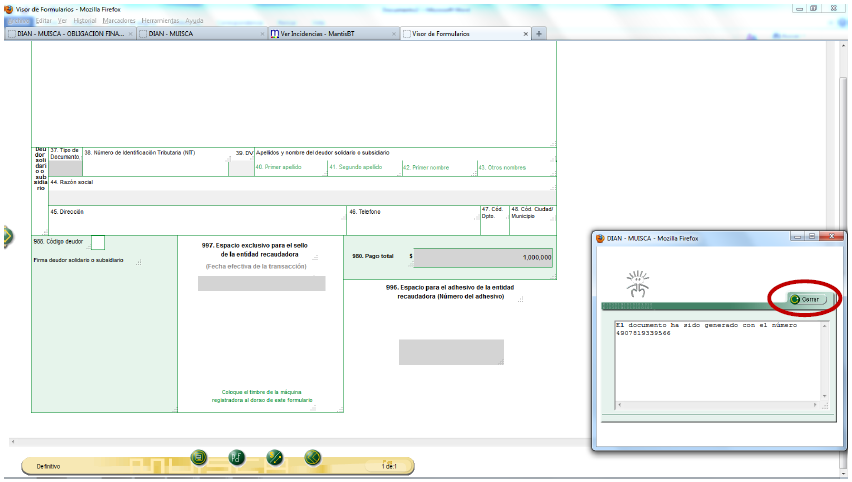Click the popup message horizontal scrollbar right arrow
This screenshot has width=852, height=482.
pyautogui.click(x=815, y=405)
